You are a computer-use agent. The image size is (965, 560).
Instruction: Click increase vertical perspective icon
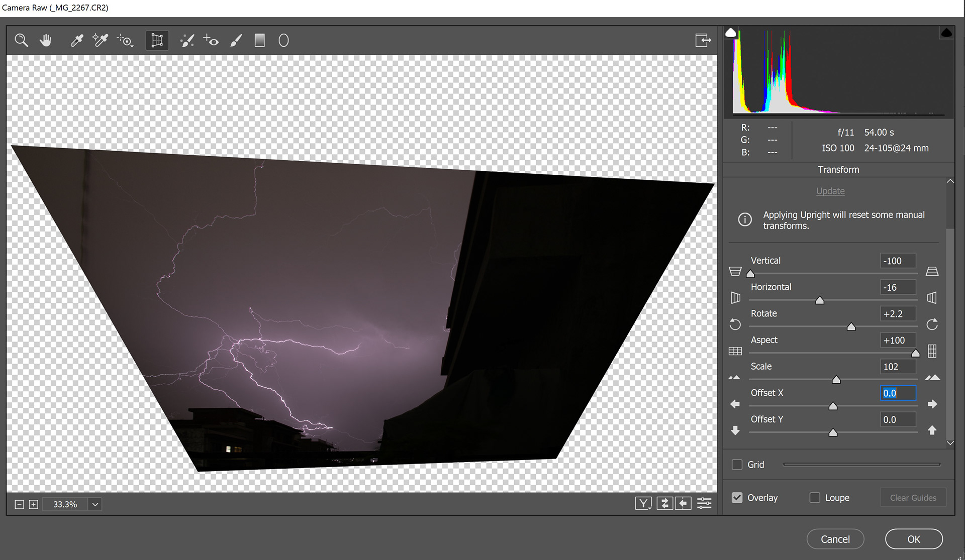coord(932,271)
